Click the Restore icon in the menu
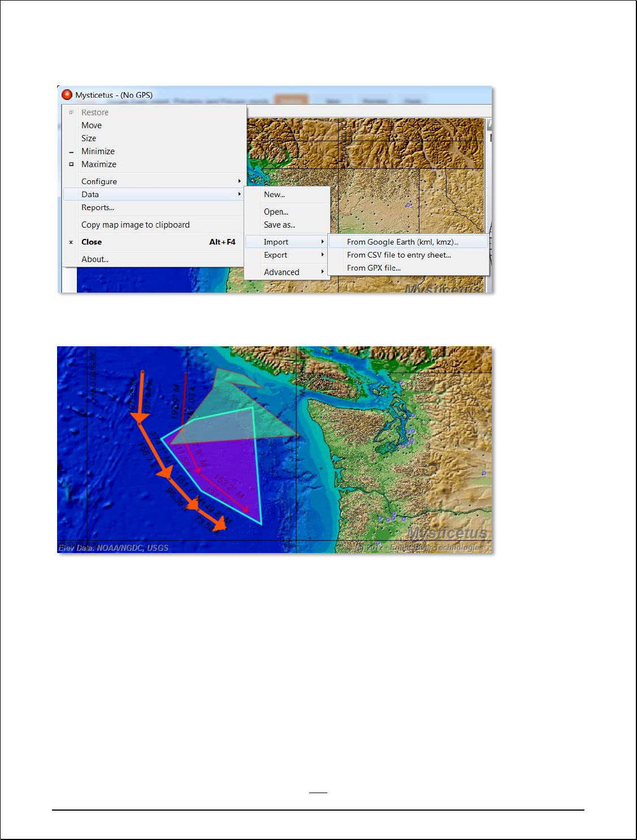This screenshot has width=637, height=840. (71, 112)
